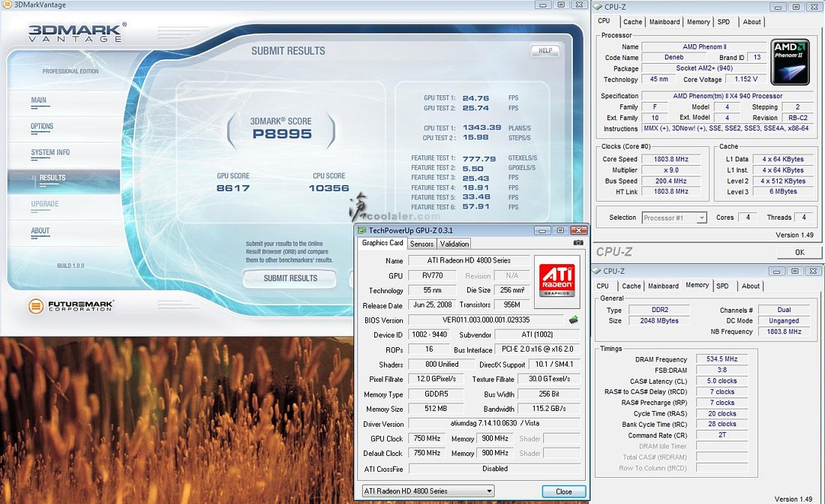The image size is (825, 504).
Task: Click the 3DMark Vantage logo
Action: [77, 32]
